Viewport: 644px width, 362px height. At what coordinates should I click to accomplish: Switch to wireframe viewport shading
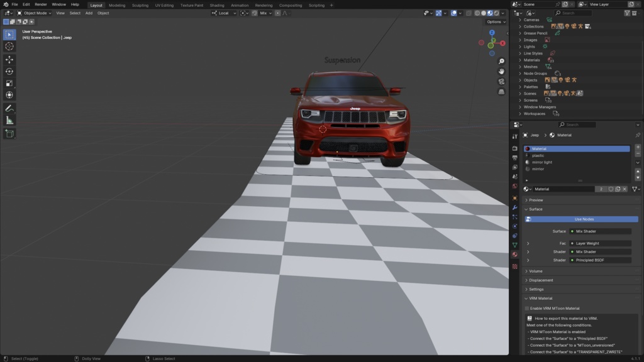[477, 13]
